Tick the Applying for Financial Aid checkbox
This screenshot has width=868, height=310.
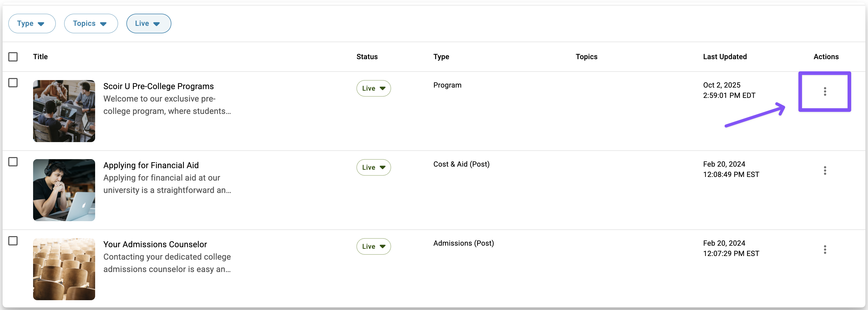[x=13, y=162]
